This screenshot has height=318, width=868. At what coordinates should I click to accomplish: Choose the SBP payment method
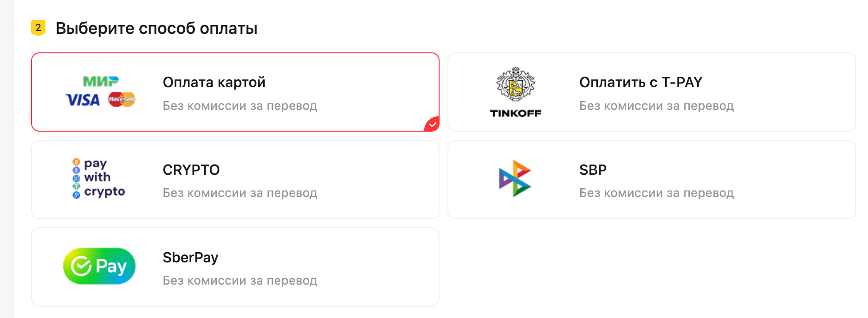[593, 170]
